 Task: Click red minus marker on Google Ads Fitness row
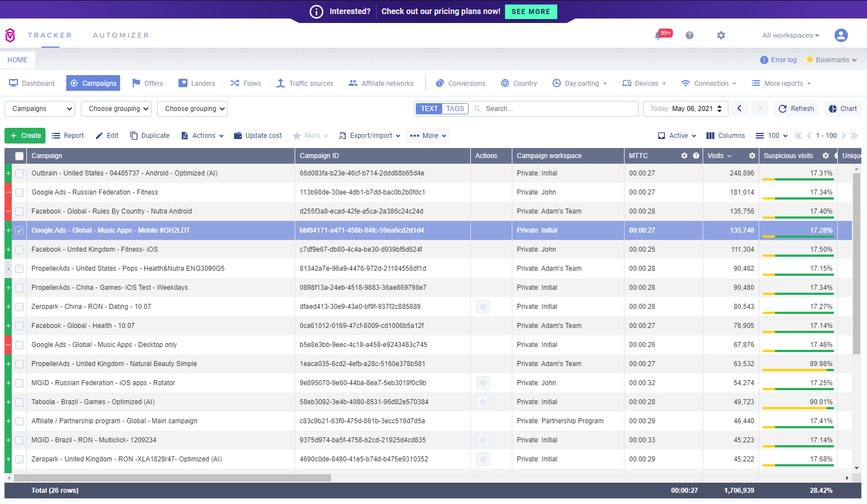pyautogui.click(x=8, y=192)
